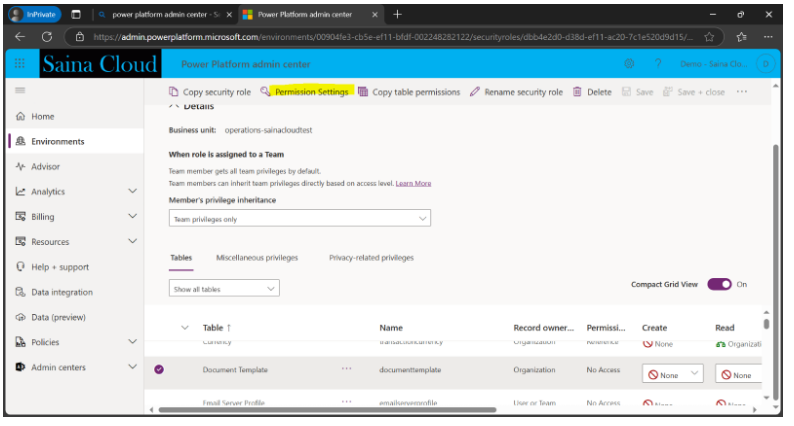Refresh the browser page
Screen dimensions: 794x426
point(47,36)
